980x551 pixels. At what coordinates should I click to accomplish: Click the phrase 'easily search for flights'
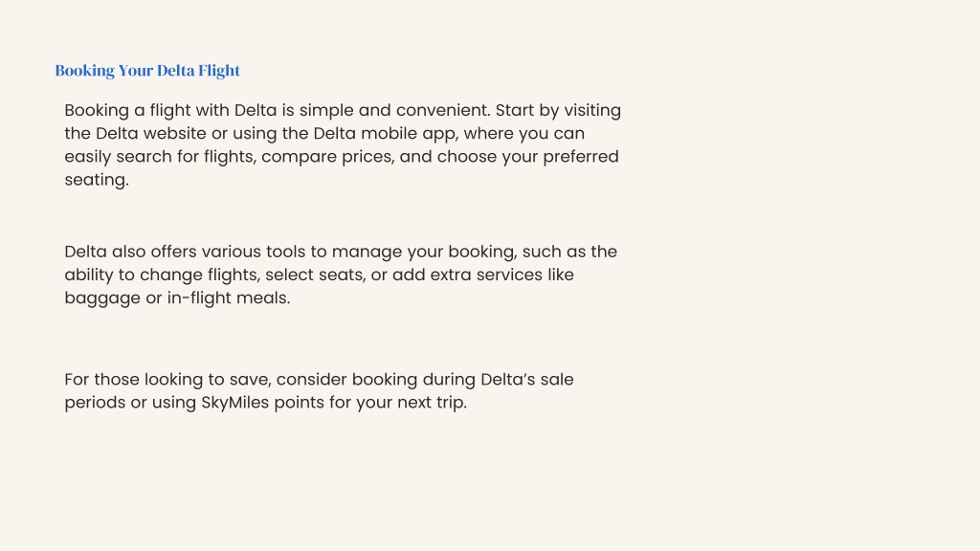point(160,157)
